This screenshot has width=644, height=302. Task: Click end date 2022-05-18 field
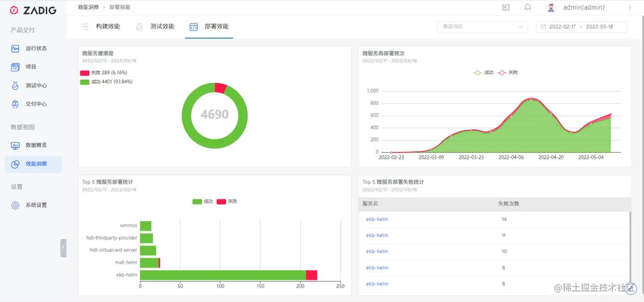599,27
